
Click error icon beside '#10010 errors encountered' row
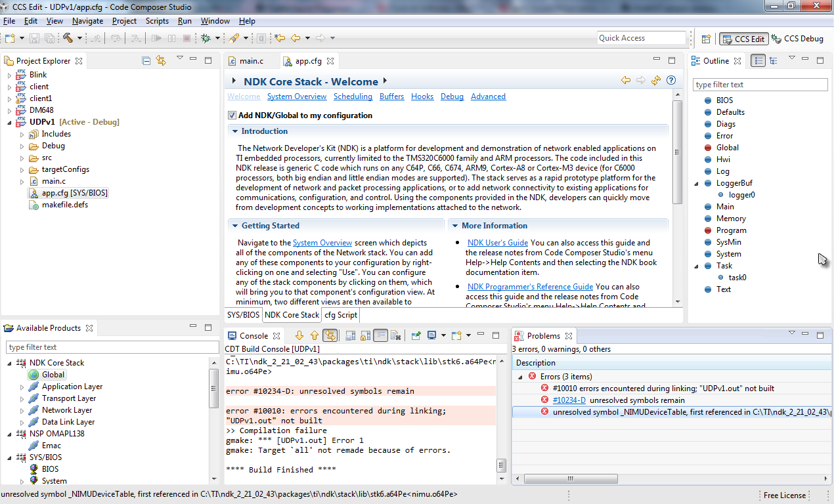coord(544,388)
